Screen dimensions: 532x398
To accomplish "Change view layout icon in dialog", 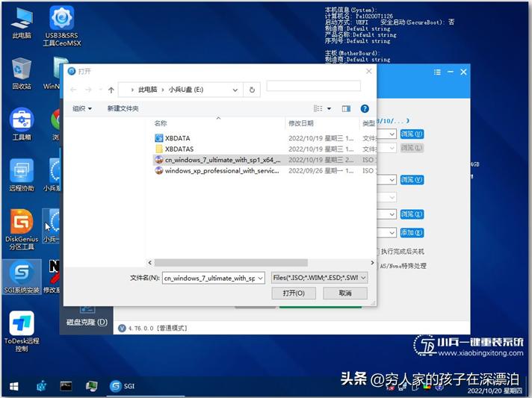I will pyautogui.click(x=318, y=108).
